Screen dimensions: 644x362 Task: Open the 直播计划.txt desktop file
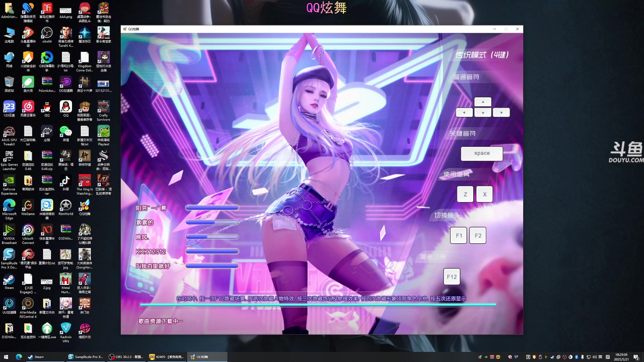coord(47,256)
